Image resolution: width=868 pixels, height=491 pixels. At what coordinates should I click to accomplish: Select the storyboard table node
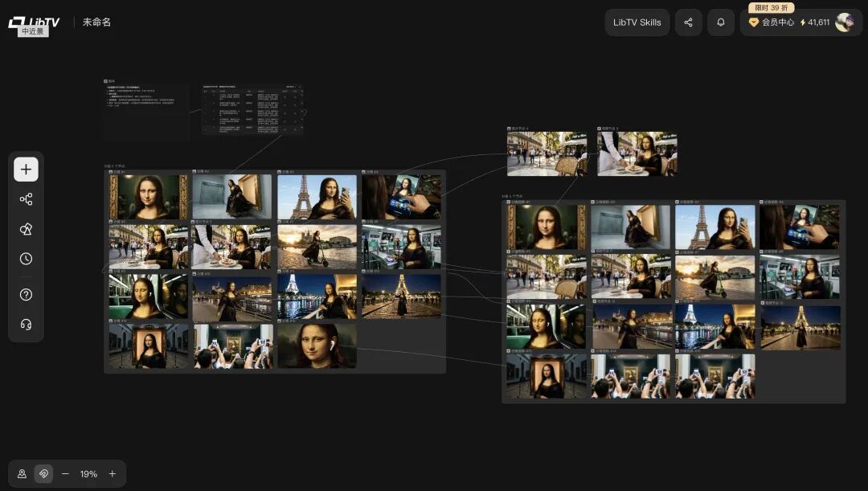[253, 109]
